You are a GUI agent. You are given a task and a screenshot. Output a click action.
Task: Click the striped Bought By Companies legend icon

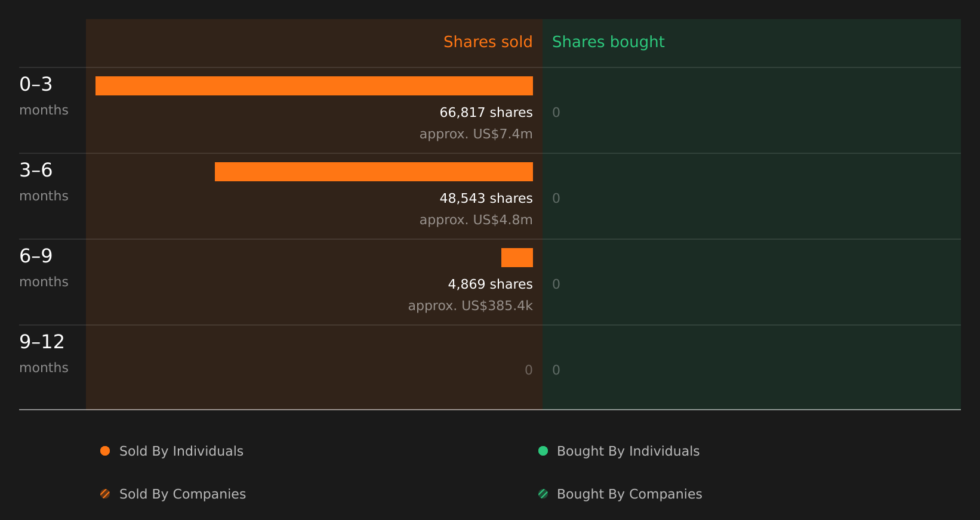pos(543,494)
